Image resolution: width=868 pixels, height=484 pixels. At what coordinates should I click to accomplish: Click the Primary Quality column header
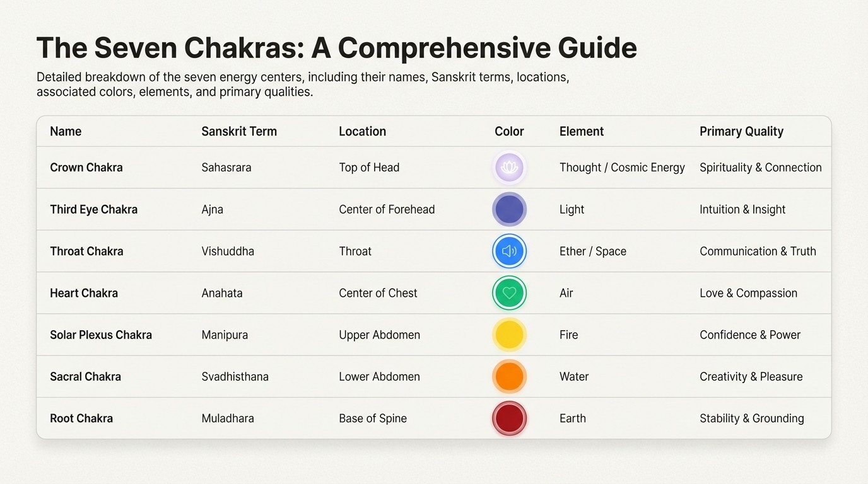pyautogui.click(x=741, y=132)
